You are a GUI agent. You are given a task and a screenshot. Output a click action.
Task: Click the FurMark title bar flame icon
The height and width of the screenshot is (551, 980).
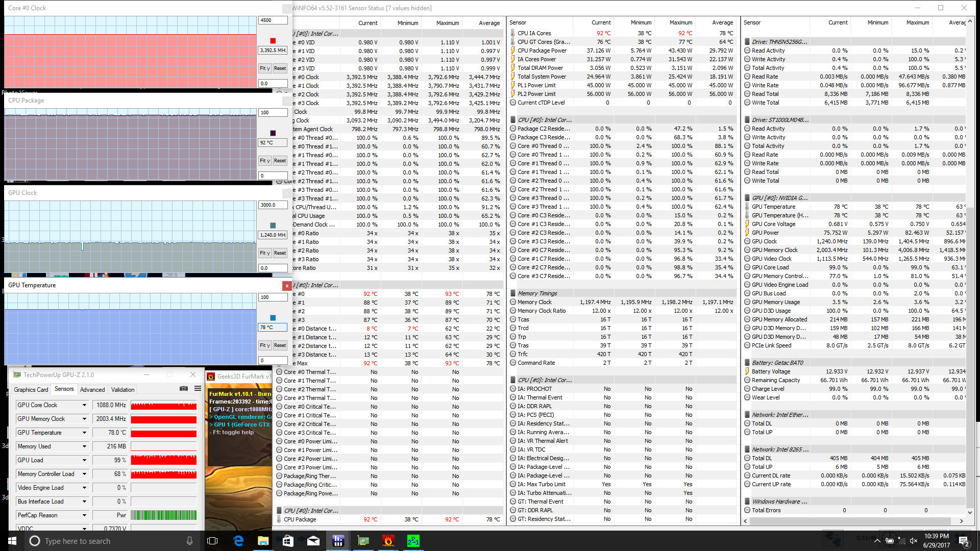point(211,377)
